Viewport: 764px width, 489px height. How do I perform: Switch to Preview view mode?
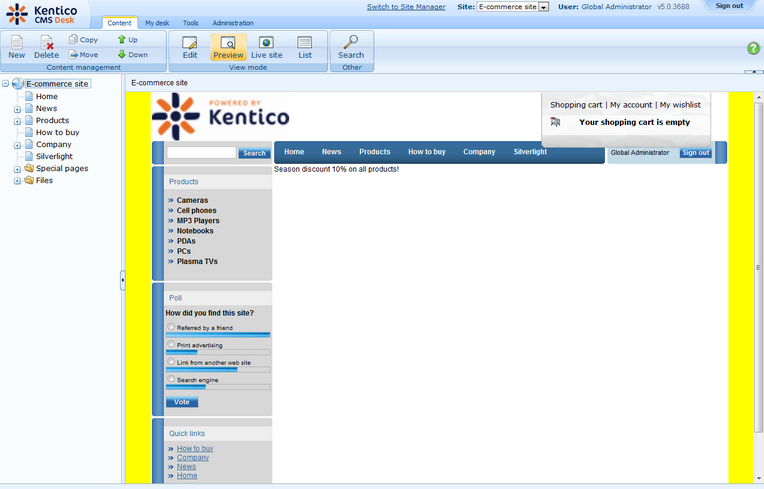[x=228, y=47]
